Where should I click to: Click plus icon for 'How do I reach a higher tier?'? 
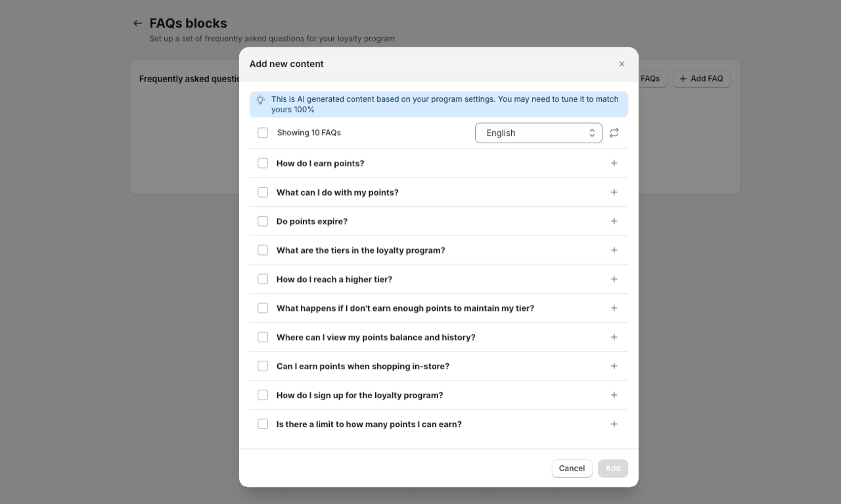(614, 279)
